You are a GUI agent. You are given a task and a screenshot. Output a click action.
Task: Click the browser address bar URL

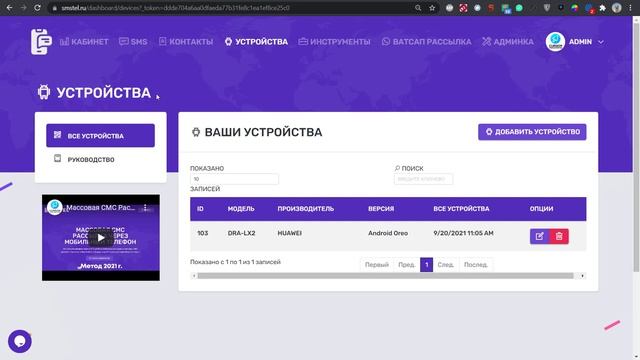point(176,8)
